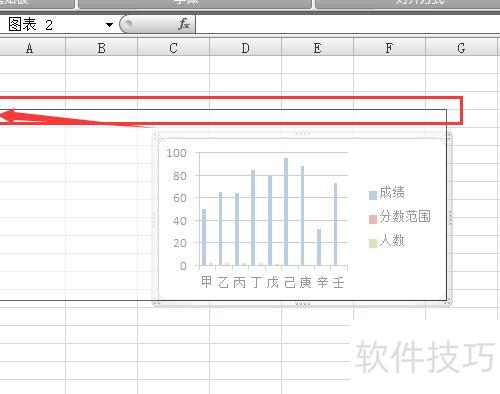Select column G header
500x394 pixels.
pos(461,48)
